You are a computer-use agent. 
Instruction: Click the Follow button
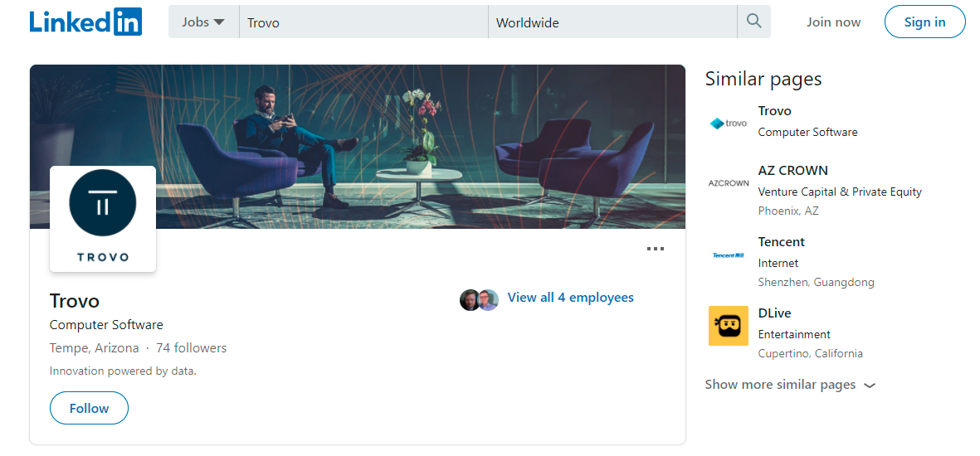pyautogui.click(x=89, y=408)
